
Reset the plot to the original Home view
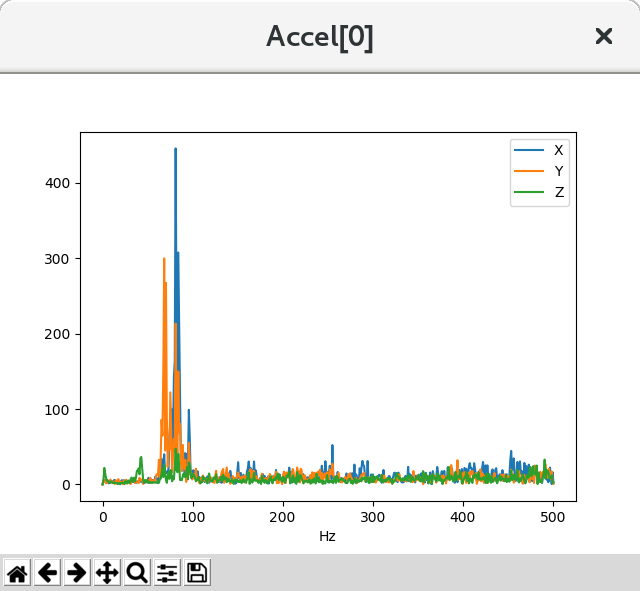tap(17, 573)
